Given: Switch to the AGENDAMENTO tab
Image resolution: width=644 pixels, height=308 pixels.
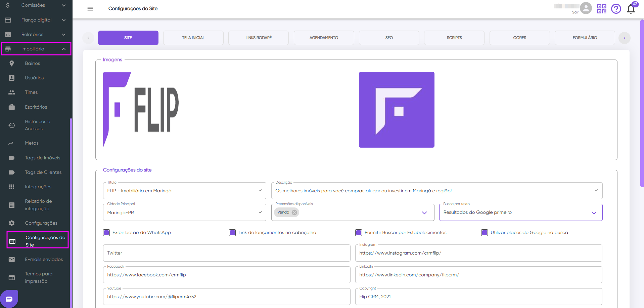Looking at the screenshot, I should point(324,38).
